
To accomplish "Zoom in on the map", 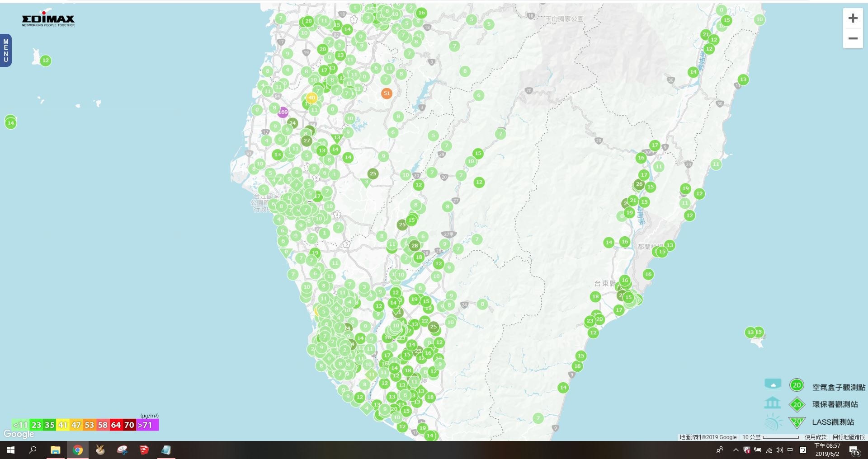I will (x=853, y=19).
